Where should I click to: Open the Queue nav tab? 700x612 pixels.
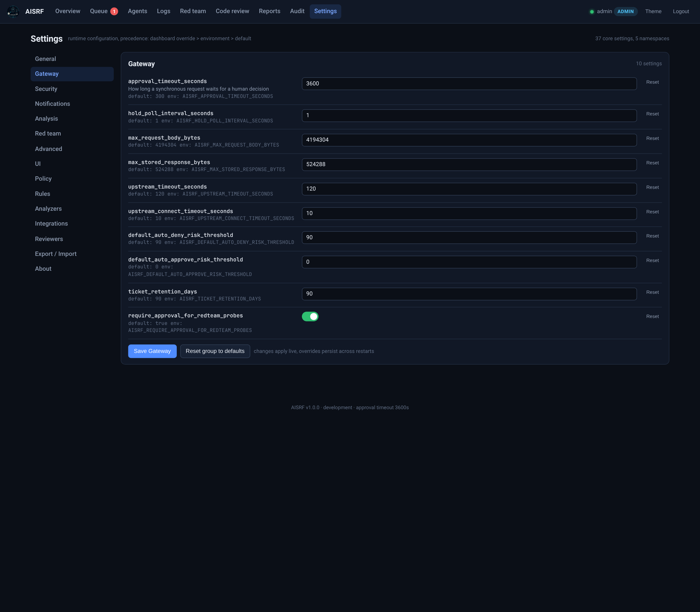point(104,11)
